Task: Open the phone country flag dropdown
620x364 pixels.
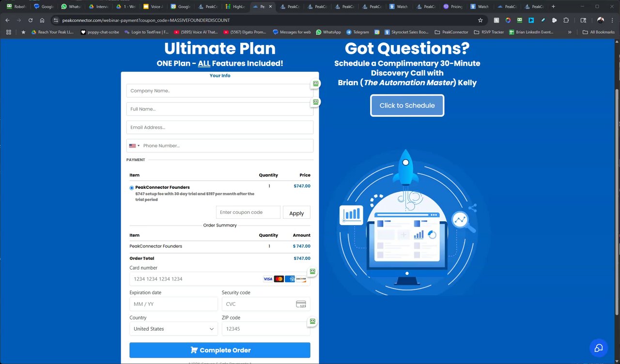Action: tap(134, 146)
